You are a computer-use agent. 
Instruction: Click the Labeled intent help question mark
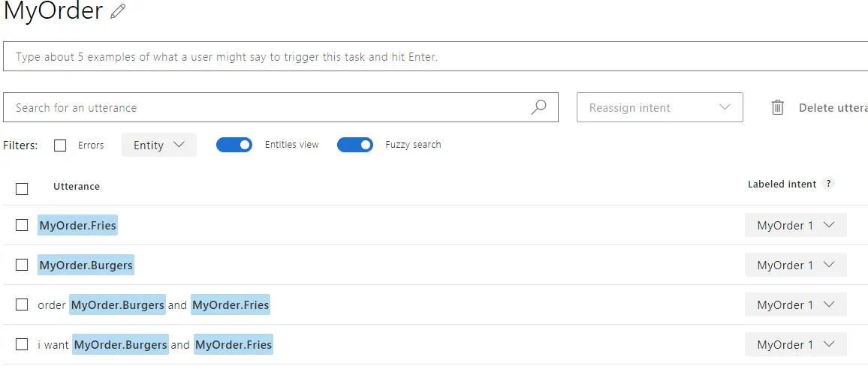[x=828, y=184]
